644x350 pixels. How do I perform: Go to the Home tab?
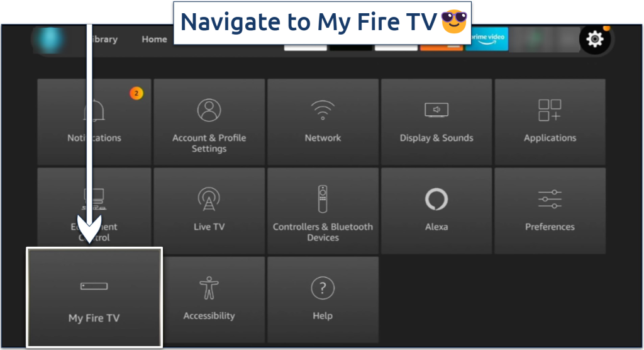155,40
